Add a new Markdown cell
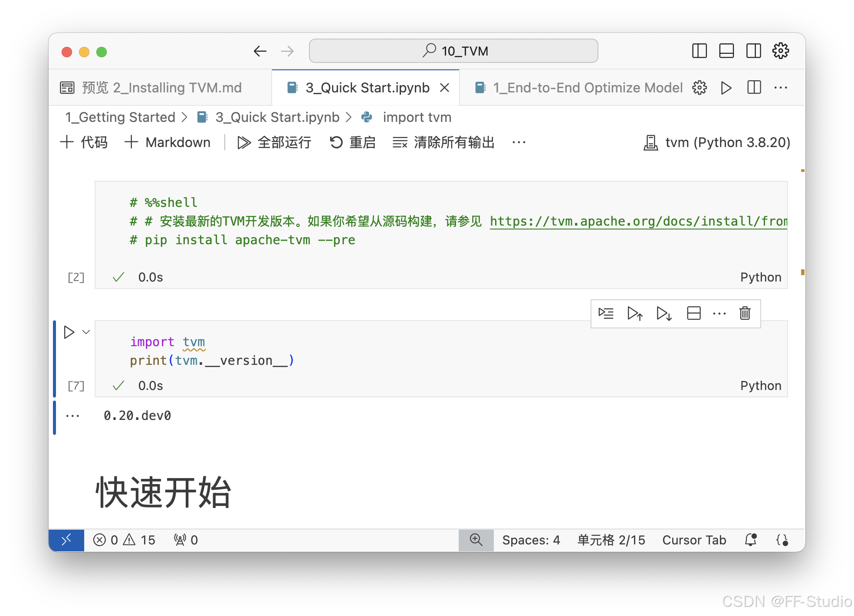 (x=168, y=142)
